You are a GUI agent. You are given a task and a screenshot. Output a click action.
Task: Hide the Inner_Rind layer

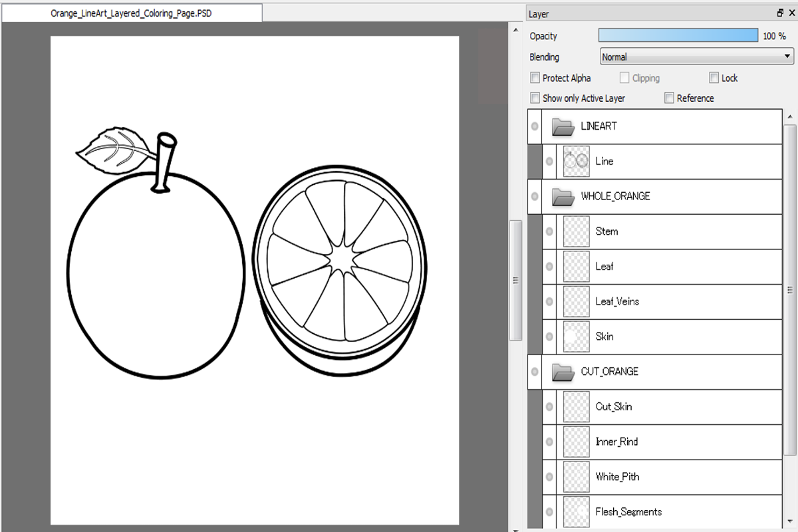549,442
